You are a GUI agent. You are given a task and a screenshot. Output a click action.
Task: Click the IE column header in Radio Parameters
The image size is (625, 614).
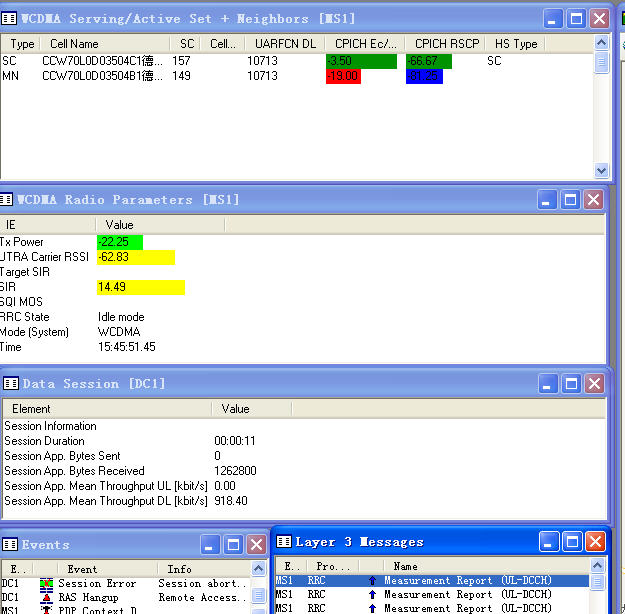click(x=47, y=225)
